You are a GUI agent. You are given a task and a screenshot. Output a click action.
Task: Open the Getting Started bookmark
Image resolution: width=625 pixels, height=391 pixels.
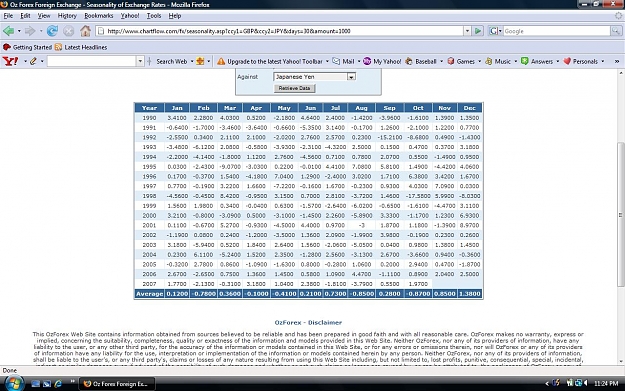click(27, 47)
